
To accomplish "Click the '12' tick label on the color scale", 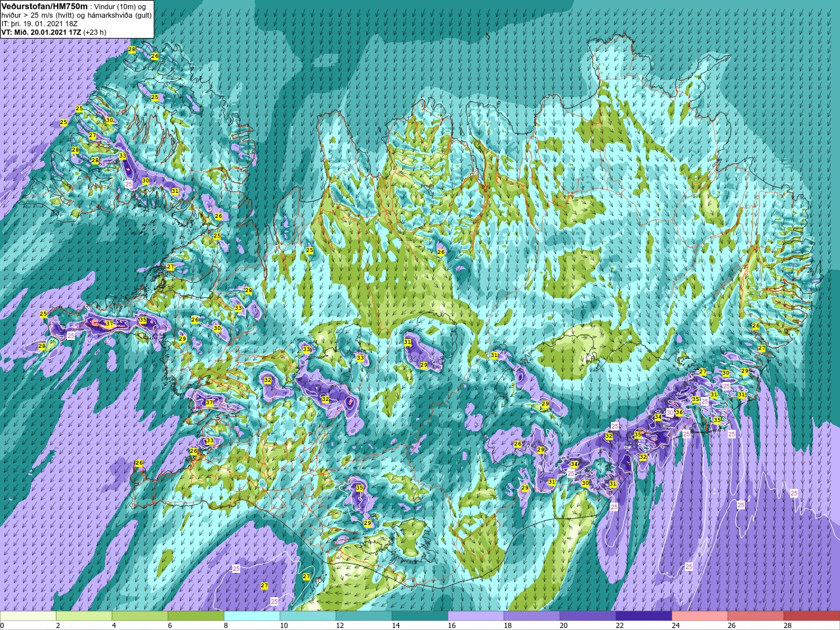I will 339,625.
